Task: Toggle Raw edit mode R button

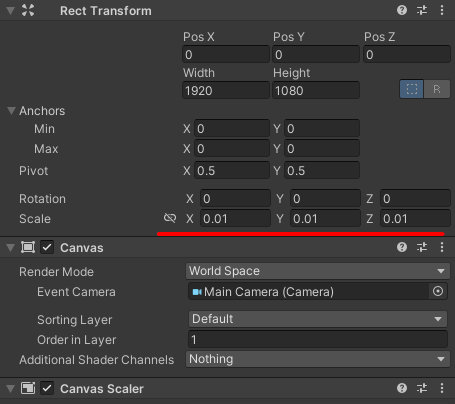Action: [437, 89]
